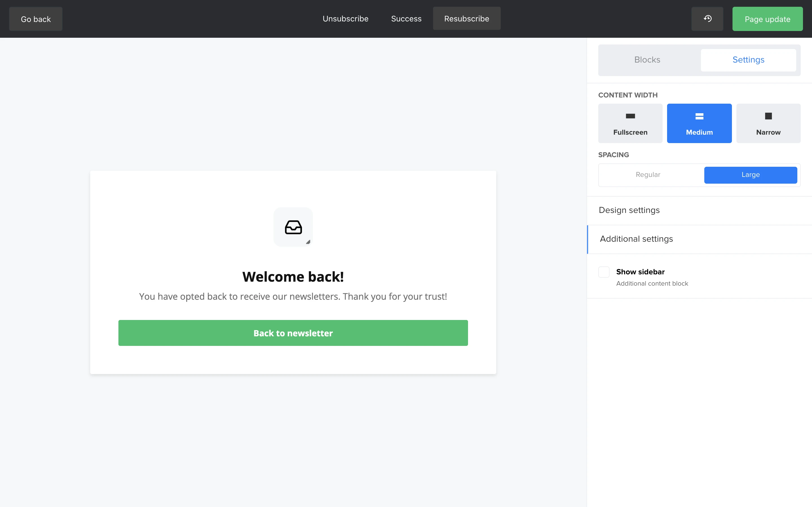Image resolution: width=812 pixels, height=507 pixels.
Task: Click the small edit pencil on image
Action: [x=308, y=242]
